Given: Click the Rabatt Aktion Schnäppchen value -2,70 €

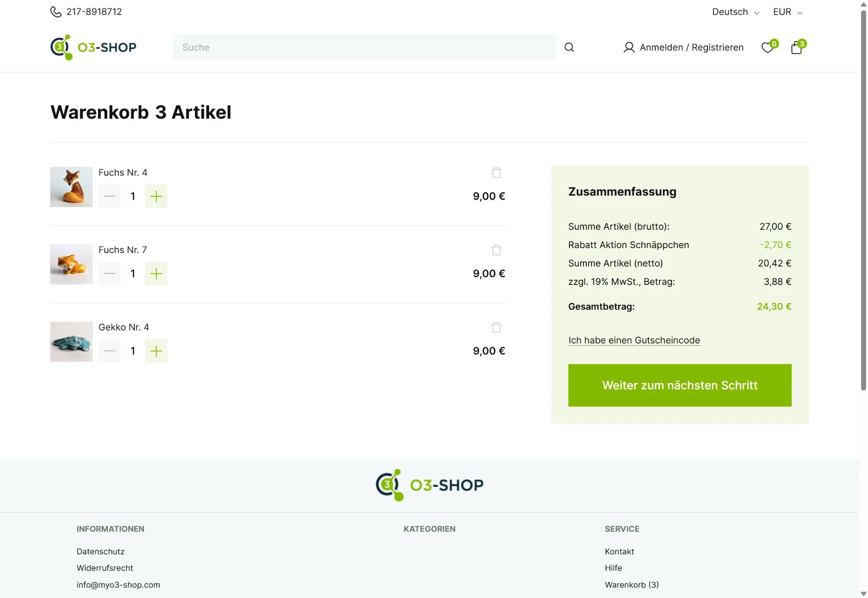Looking at the screenshot, I should click(776, 245).
